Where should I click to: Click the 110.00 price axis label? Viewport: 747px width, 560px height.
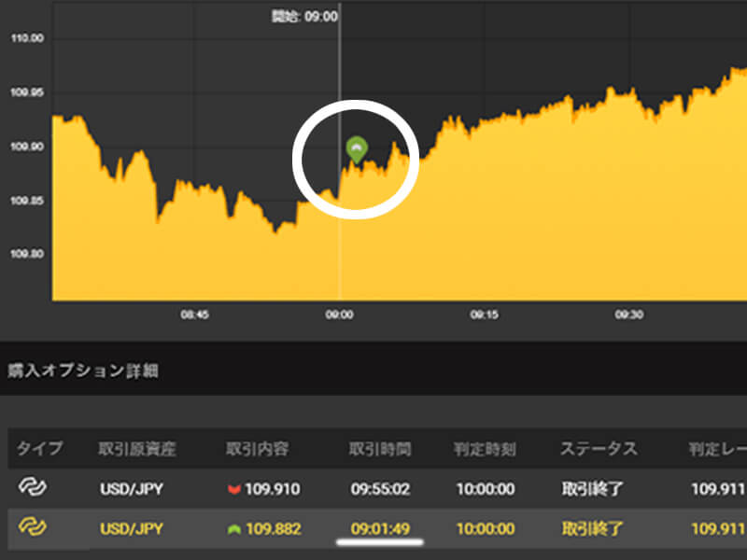27,38
